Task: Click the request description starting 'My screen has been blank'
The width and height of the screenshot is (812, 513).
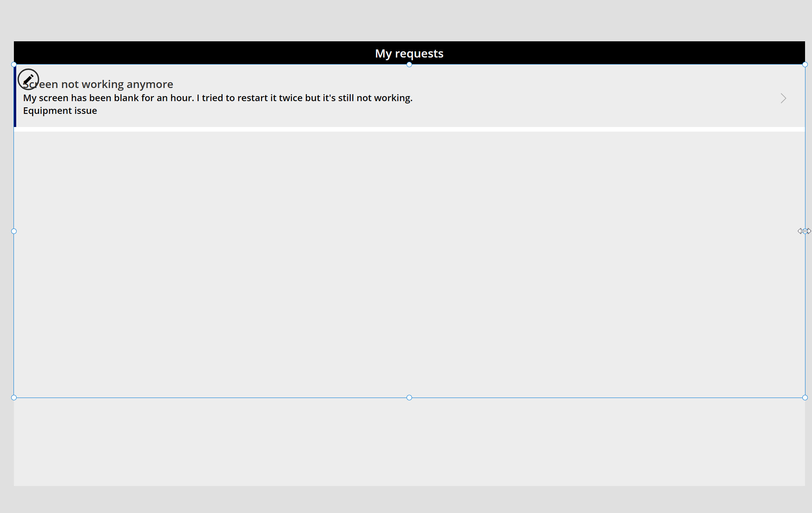Action: [218, 98]
